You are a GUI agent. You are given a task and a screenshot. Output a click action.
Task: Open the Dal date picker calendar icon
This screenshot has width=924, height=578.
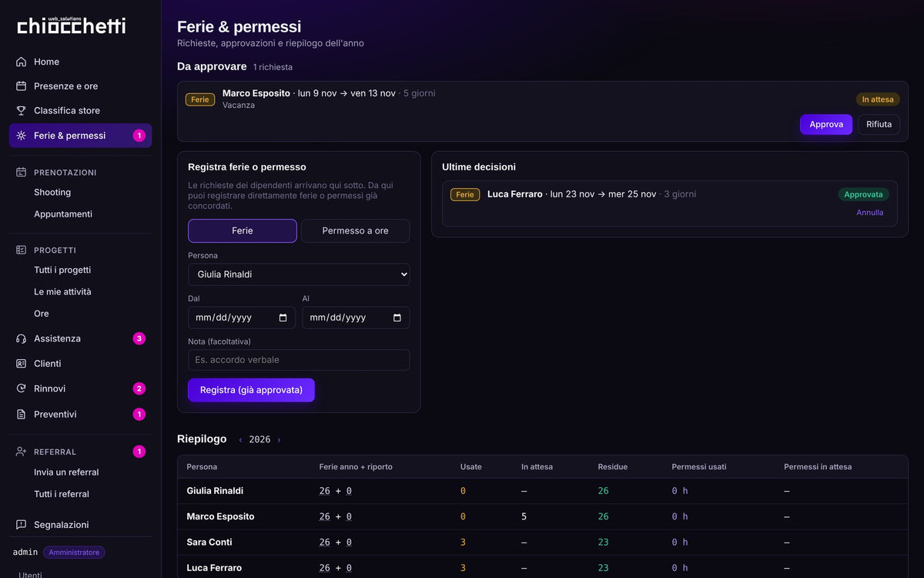point(283,318)
